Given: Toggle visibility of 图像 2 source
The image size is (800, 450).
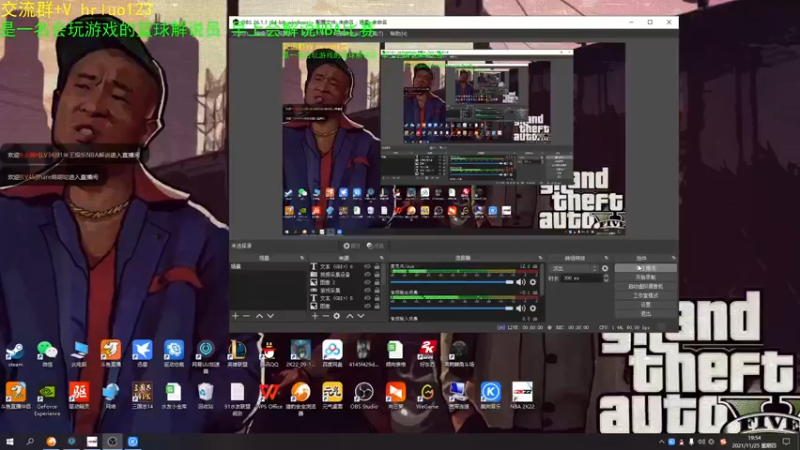Looking at the screenshot, I should pyautogui.click(x=367, y=282).
